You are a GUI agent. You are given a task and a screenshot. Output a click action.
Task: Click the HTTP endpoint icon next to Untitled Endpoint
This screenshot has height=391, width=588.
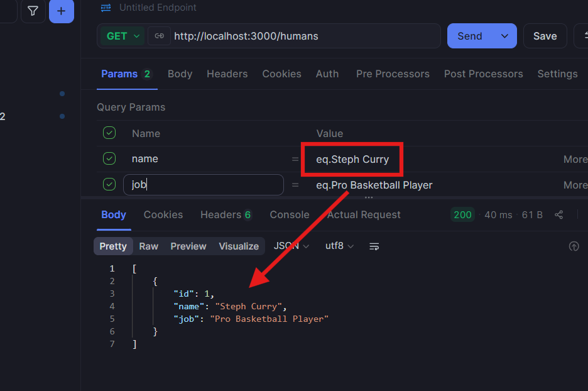click(104, 8)
